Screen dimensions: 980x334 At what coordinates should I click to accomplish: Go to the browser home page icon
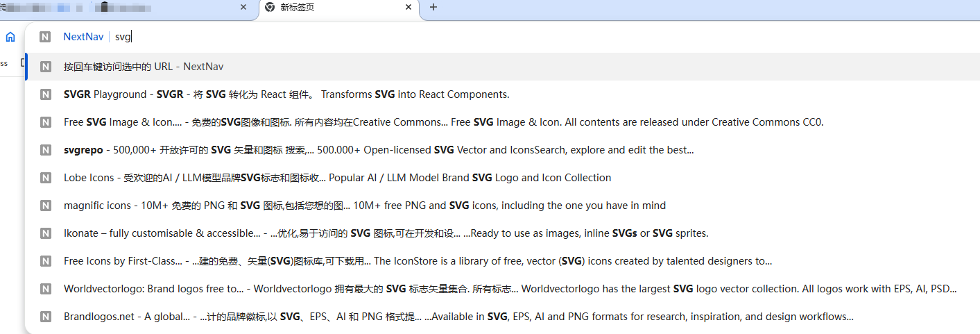pos(10,37)
